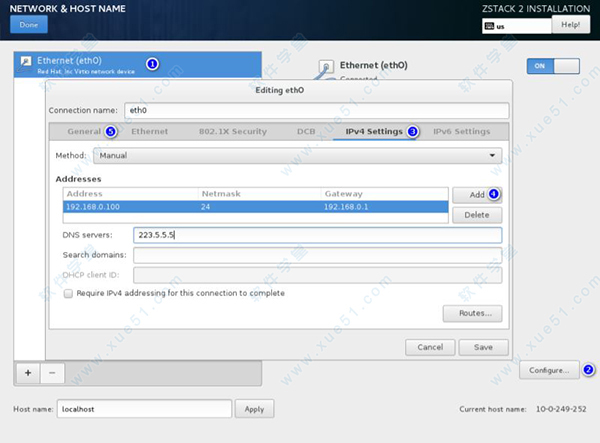The image size is (600, 443).
Task: Click the minus icon to remove device
Action: (x=52, y=371)
